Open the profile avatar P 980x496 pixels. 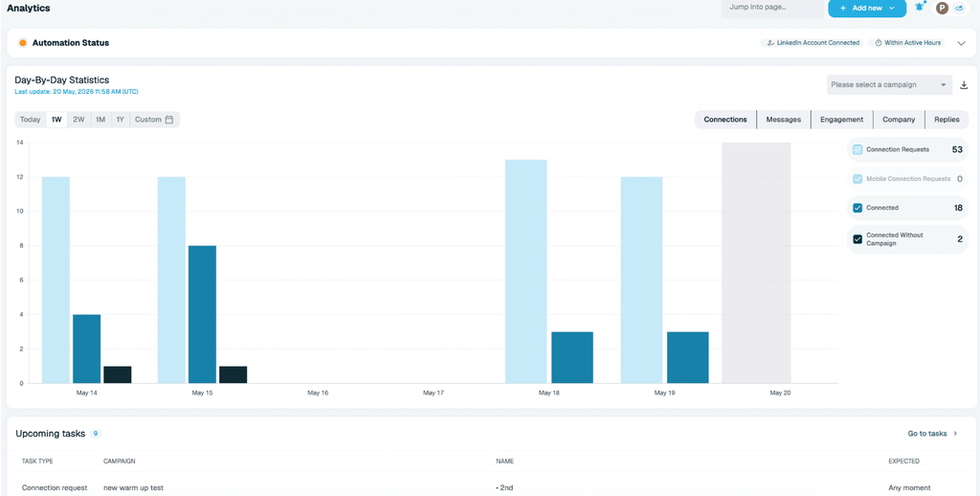942,8
